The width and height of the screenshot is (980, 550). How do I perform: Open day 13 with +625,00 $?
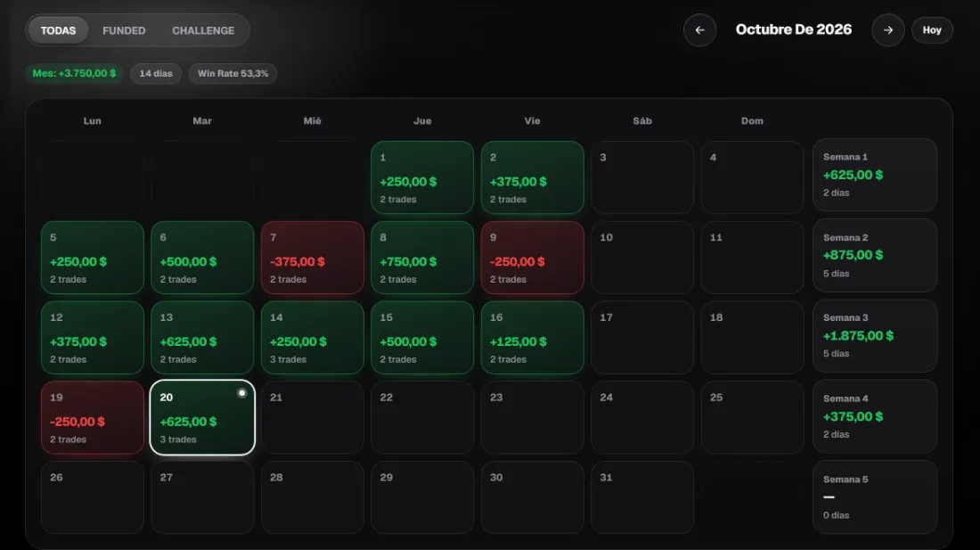[202, 338]
